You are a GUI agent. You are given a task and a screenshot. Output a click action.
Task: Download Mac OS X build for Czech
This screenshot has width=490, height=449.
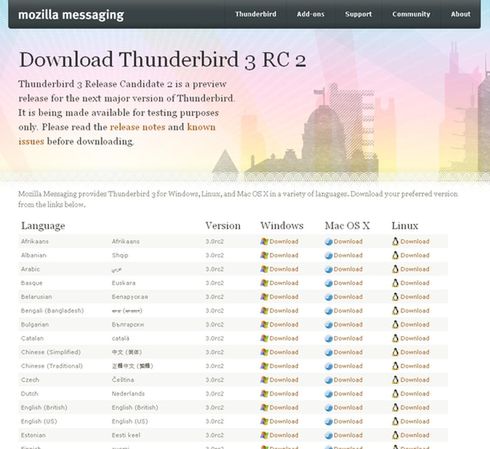coord(348,380)
